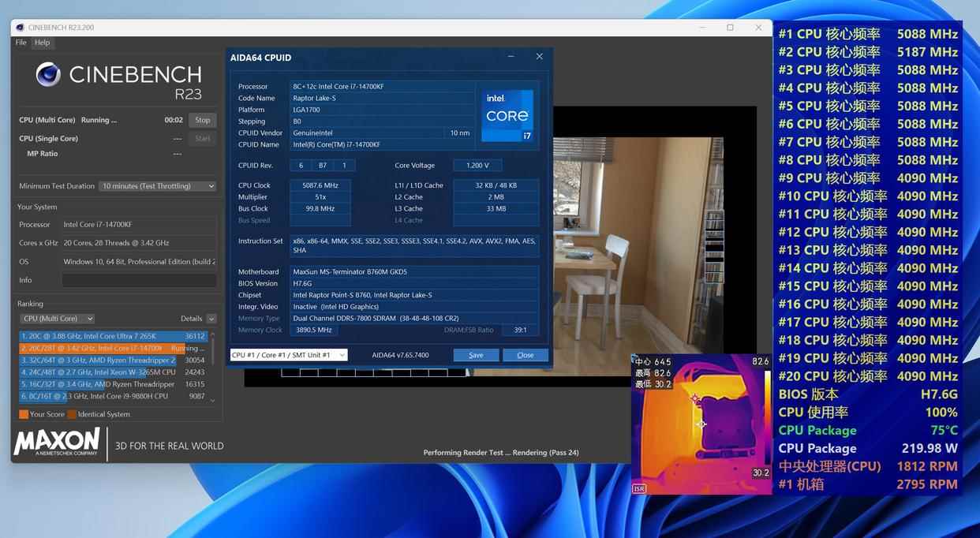Image resolution: width=980 pixels, height=538 pixels.
Task: Select the Intel Core Ultra 7 265K ranking row
Action: click(x=113, y=336)
